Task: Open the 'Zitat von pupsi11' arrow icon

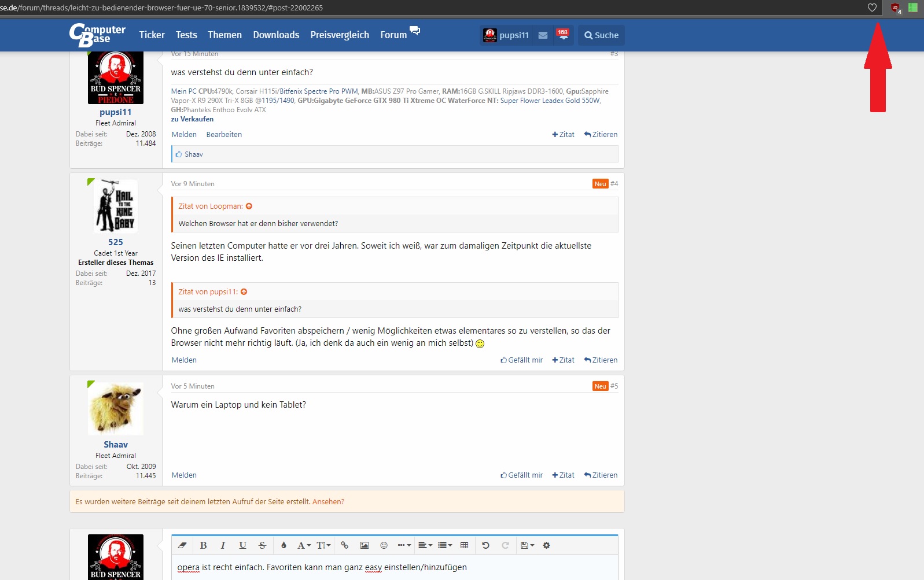Action: (x=244, y=292)
